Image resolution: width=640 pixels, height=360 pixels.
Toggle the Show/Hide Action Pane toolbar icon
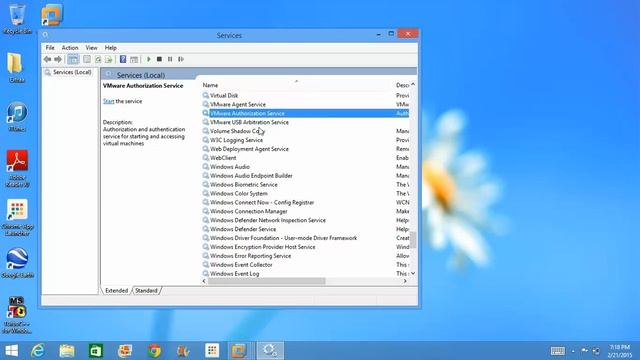pos(134,59)
